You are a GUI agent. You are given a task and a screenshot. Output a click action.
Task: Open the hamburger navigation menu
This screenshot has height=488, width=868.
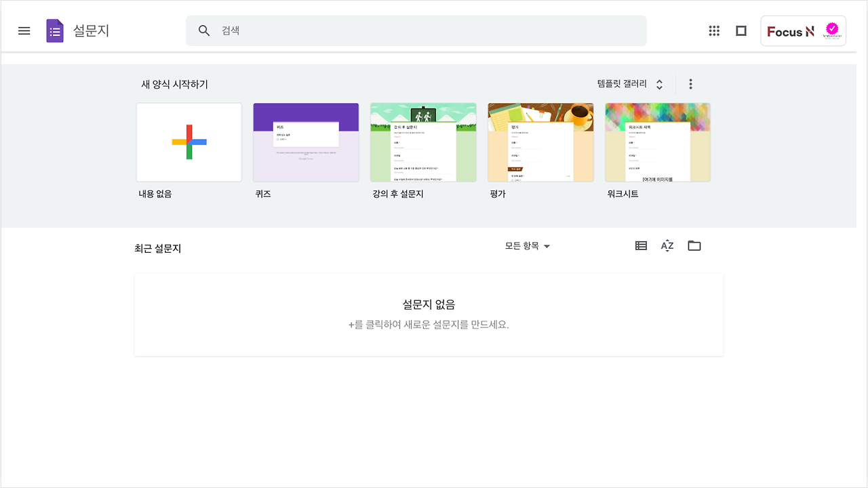24,30
